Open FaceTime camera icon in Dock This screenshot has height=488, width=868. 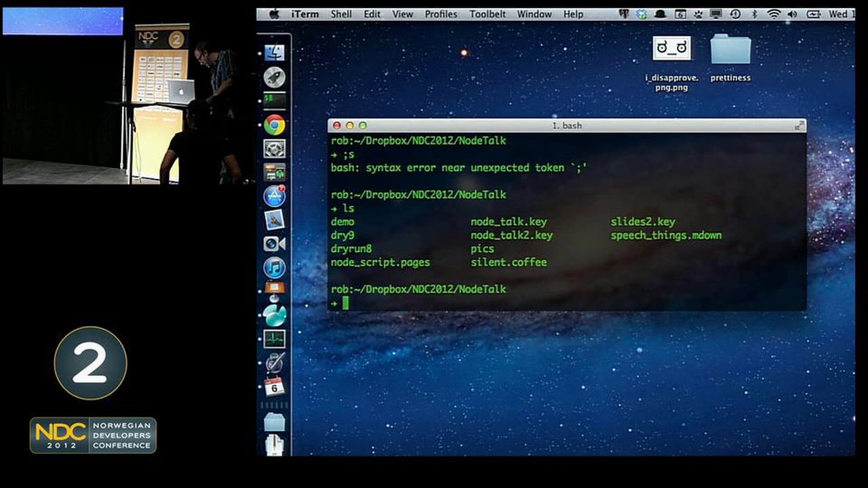tap(275, 243)
